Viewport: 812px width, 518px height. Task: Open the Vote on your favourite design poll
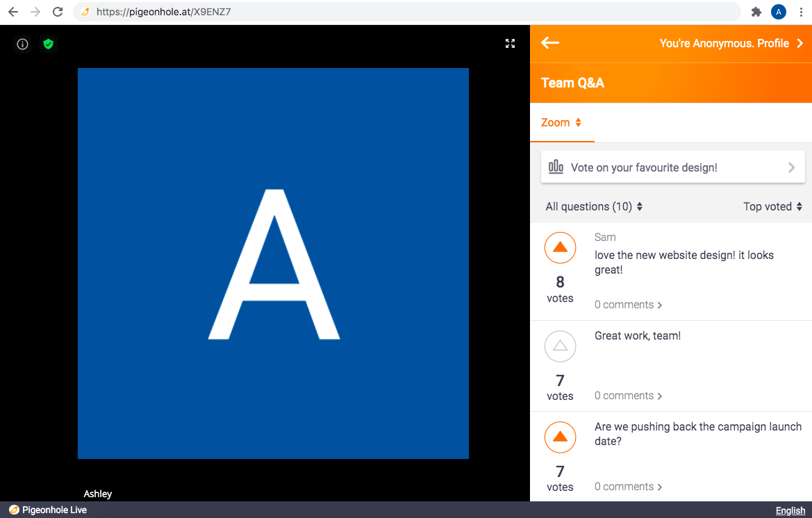tap(672, 167)
